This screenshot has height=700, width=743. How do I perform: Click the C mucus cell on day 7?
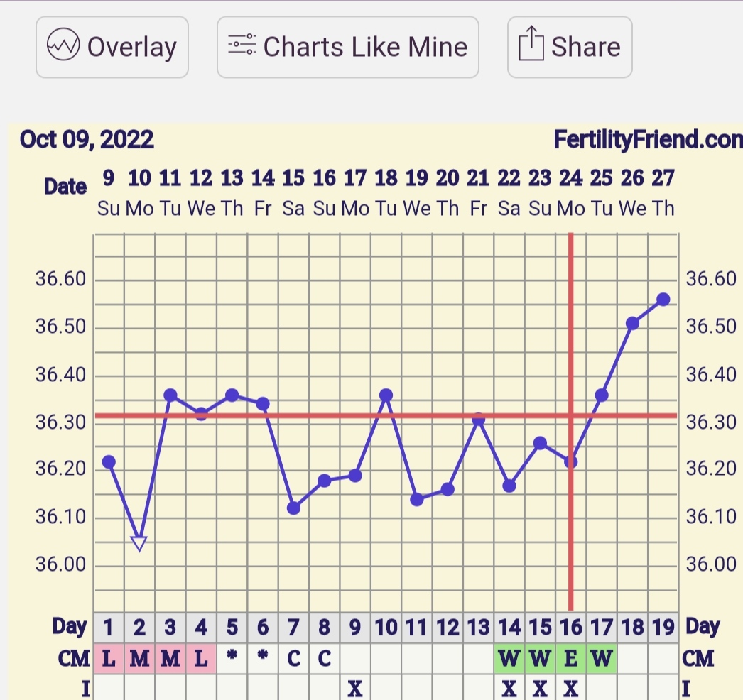(293, 658)
